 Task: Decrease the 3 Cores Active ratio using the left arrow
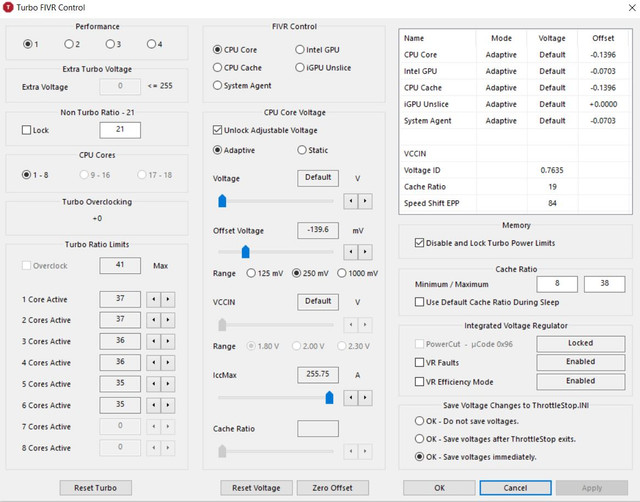(153, 341)
